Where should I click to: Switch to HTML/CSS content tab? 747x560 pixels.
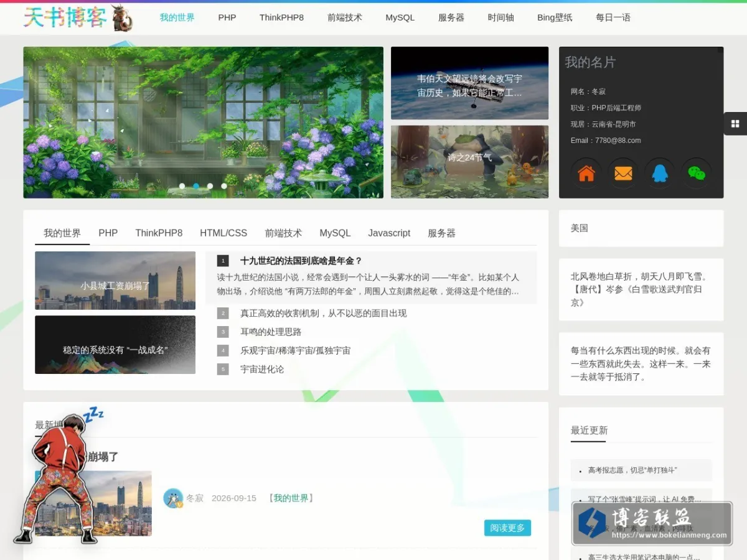tap(223, 233)
